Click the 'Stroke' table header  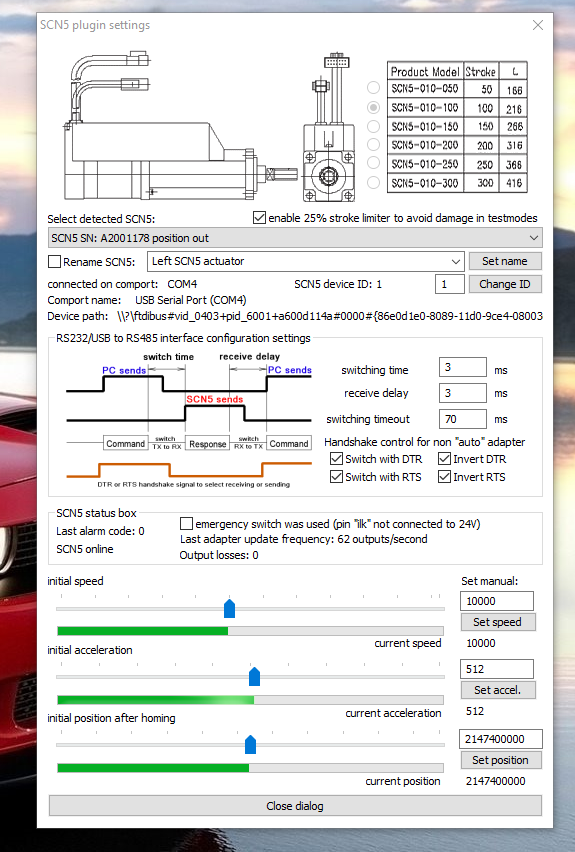[x=480, y=71]
